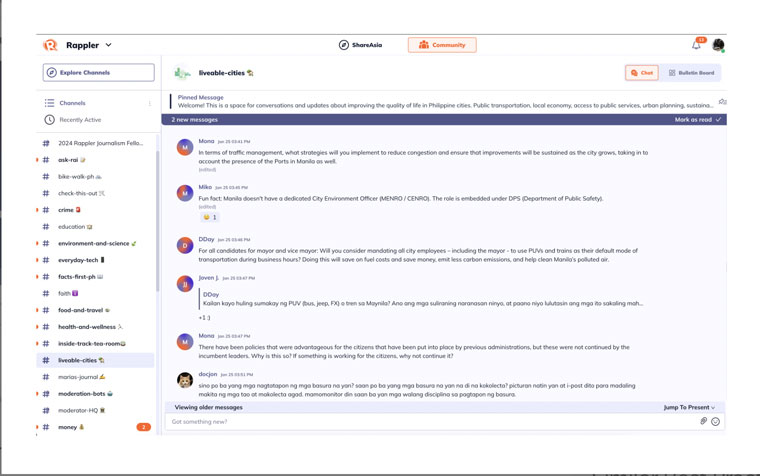Click the docjon username

[207, 374]
